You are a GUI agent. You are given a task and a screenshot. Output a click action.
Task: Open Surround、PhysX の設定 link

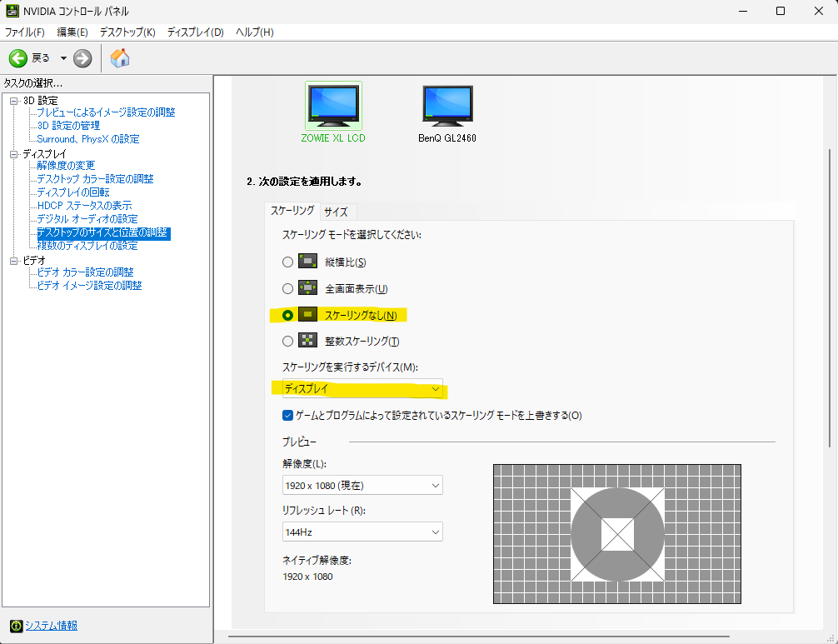[88, 139]
